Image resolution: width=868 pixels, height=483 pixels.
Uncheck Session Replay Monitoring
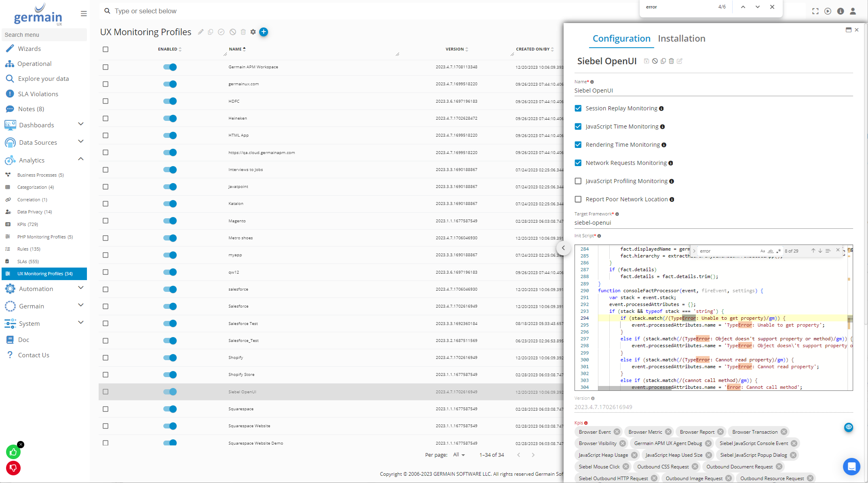[x=578, y=108]
